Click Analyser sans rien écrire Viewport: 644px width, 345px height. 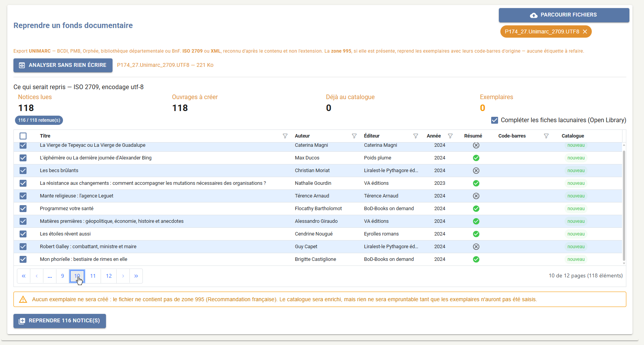tap(63, 65)
